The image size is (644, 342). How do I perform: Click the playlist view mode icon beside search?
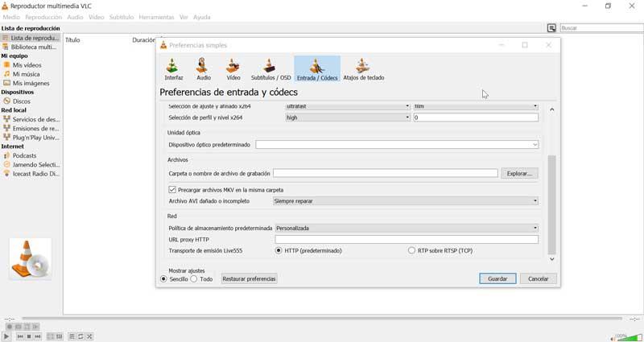[x=551, y=28]
